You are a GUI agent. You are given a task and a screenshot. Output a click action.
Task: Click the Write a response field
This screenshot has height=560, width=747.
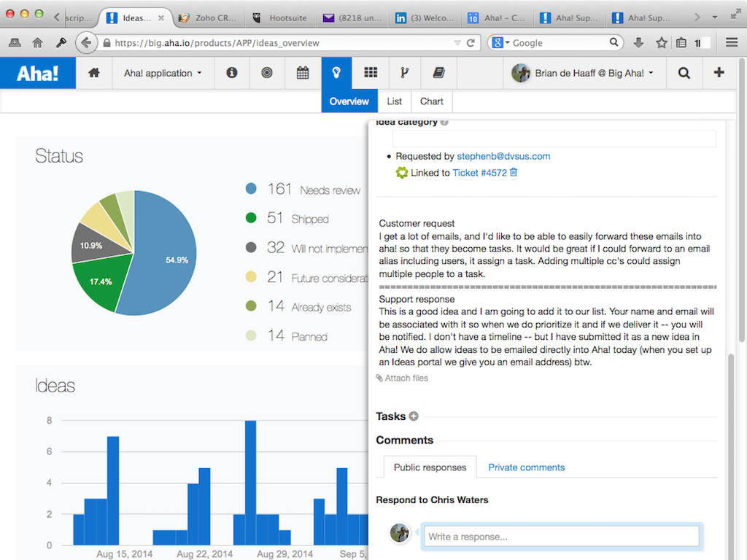coord(560,537)
